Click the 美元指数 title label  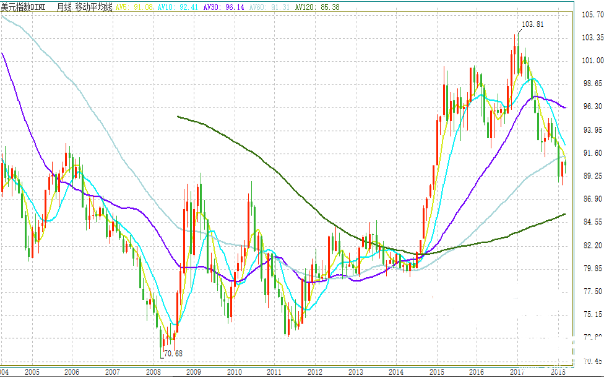click(23, 7)
